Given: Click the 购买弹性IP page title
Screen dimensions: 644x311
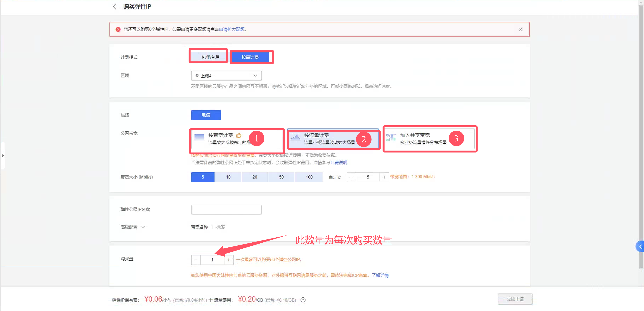Looking at the screenshot, I should click(137, 7).
